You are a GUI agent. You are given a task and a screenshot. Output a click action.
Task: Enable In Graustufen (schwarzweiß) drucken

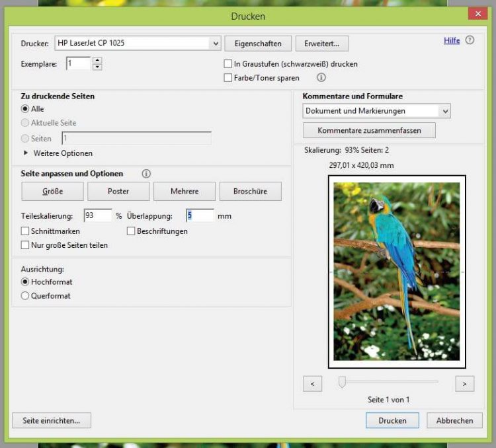(x=227, y=64)
